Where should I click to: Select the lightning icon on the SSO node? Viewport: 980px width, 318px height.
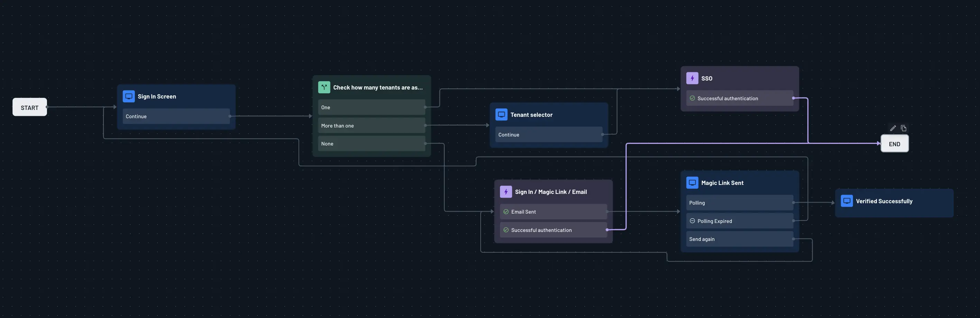click(x=692, y=78)
